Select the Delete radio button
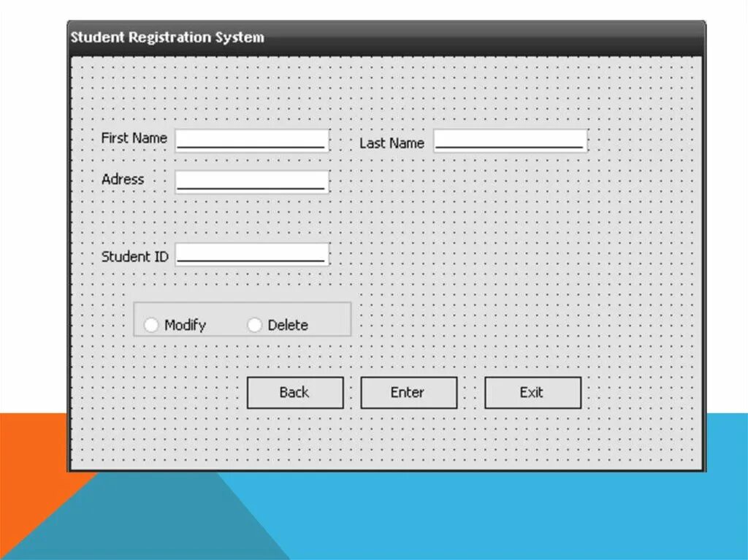The height and width of the screenshot is (560, 748). click(255, 325)
